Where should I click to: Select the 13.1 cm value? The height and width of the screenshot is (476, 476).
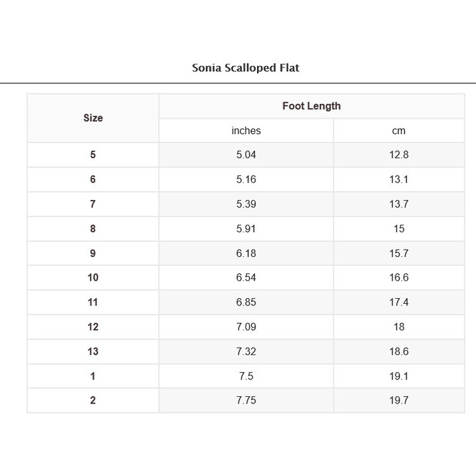tap(399, 179)
